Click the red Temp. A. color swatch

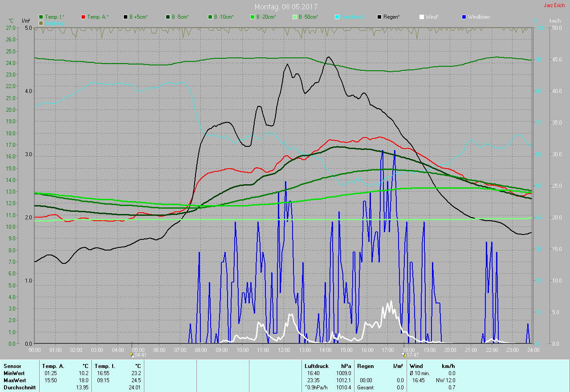(x=83, y=17)
